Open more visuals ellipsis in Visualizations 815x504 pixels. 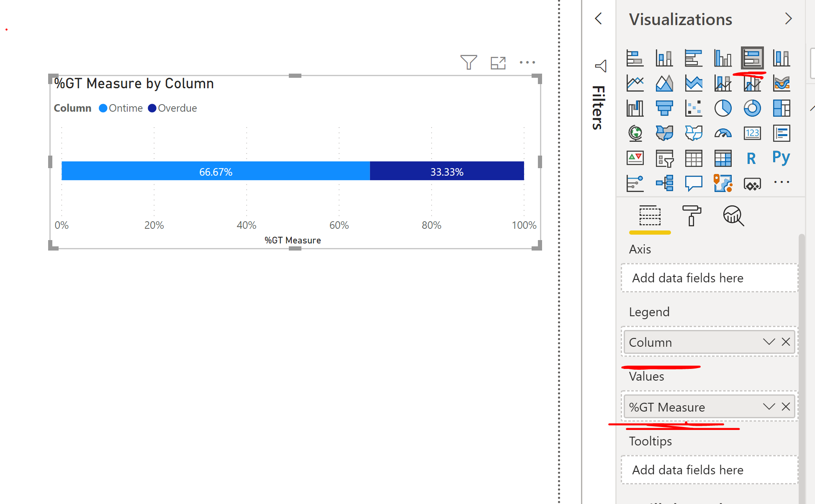[x=782, y=182]
